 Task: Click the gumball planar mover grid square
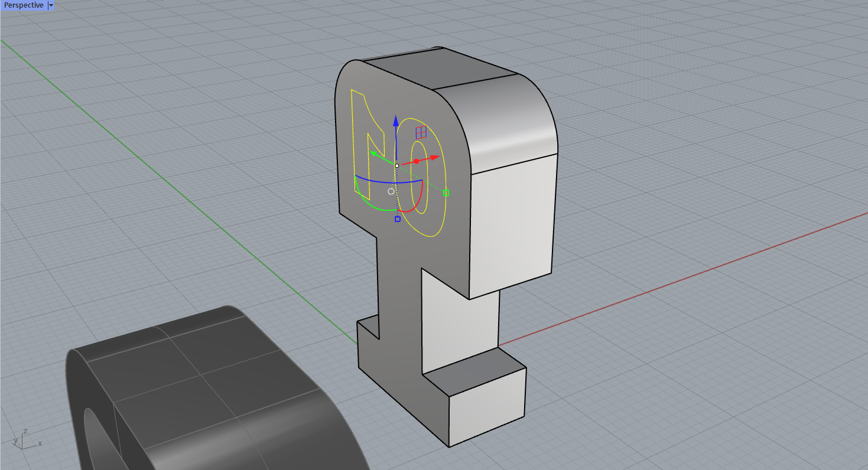(421, 132)
